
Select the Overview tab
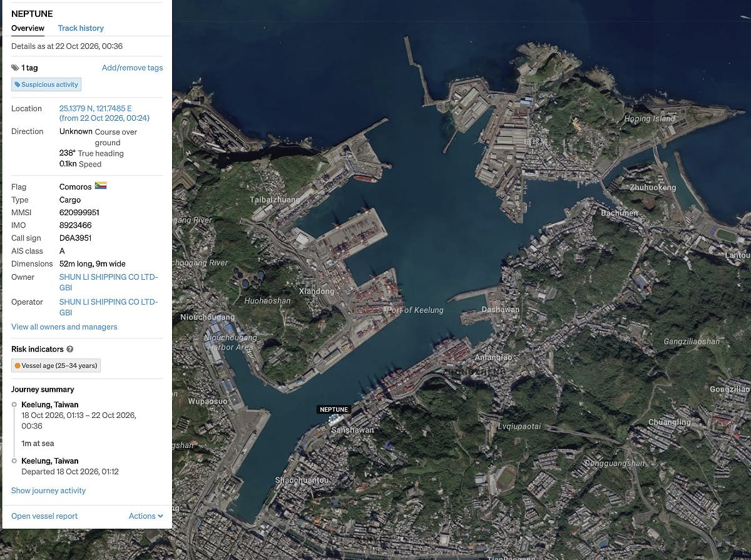28,28
